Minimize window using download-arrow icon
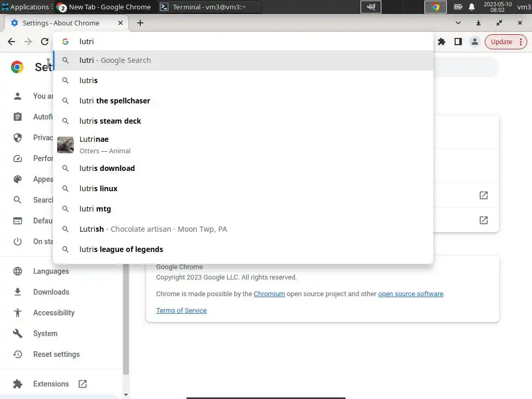The width and height of the screenshot is (532, 399). 478,23
